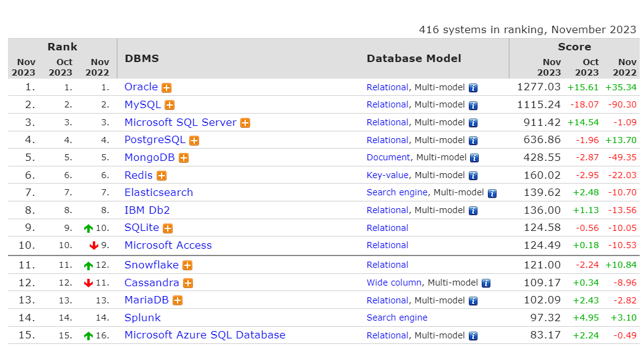Click the plus icon beside SQLite

tap(168, 228)
